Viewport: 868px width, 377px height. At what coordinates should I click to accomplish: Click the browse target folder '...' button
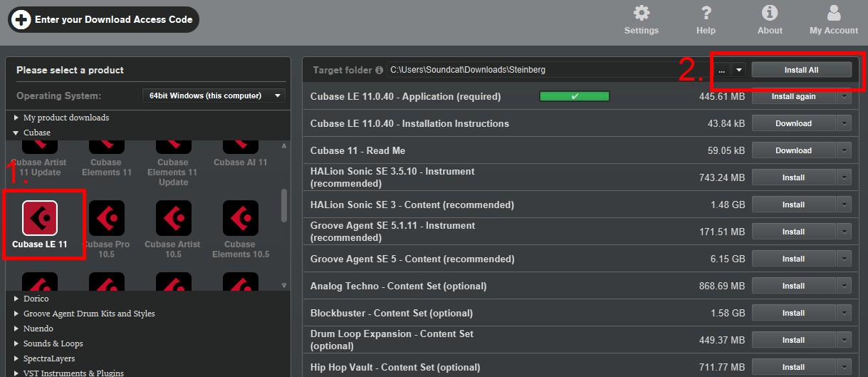[x=721, y=70]
